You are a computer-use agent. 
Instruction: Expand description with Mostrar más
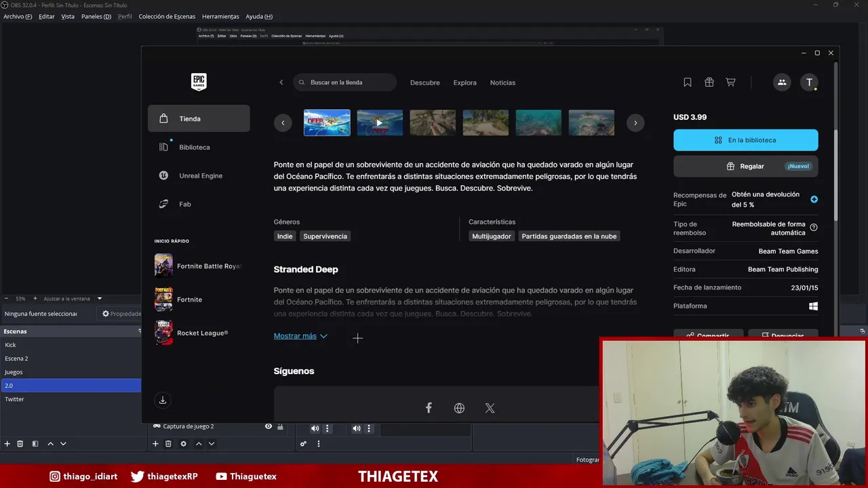pyautogui.click(x=300, y=336)
